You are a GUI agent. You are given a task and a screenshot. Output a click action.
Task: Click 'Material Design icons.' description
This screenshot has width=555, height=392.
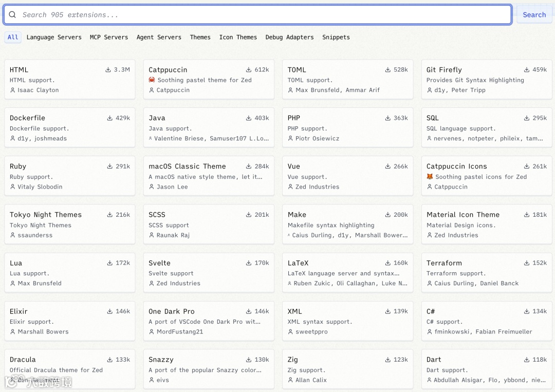point(461,225)
